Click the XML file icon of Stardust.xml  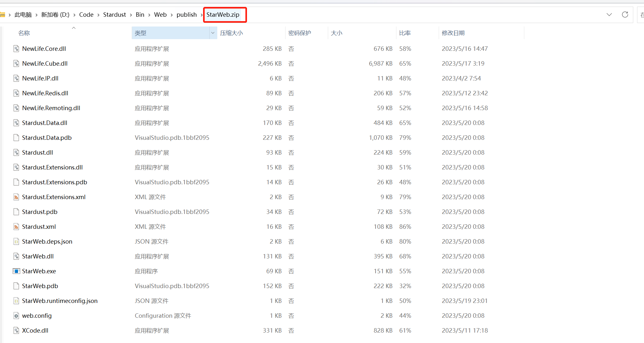pos(16,227)
